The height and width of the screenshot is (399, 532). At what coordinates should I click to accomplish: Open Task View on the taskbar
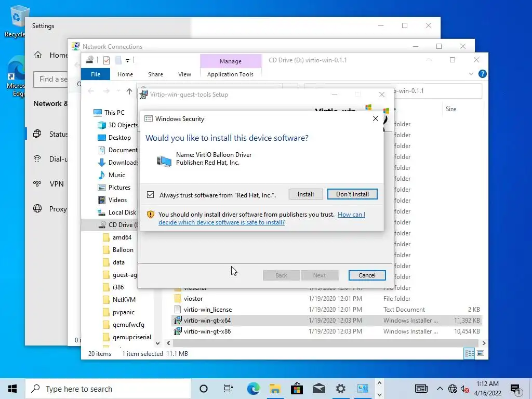point(229,389)
